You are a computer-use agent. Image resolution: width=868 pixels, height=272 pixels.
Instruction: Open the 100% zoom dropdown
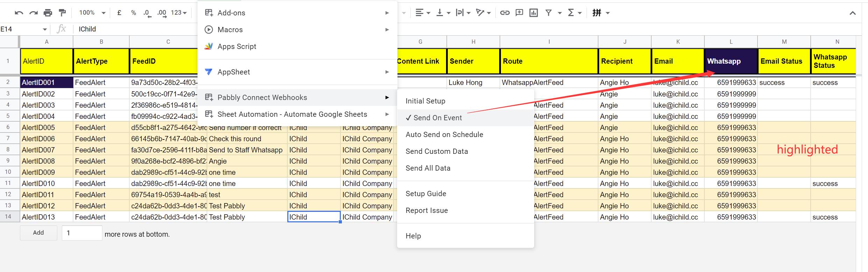click(x=92, y=13)
